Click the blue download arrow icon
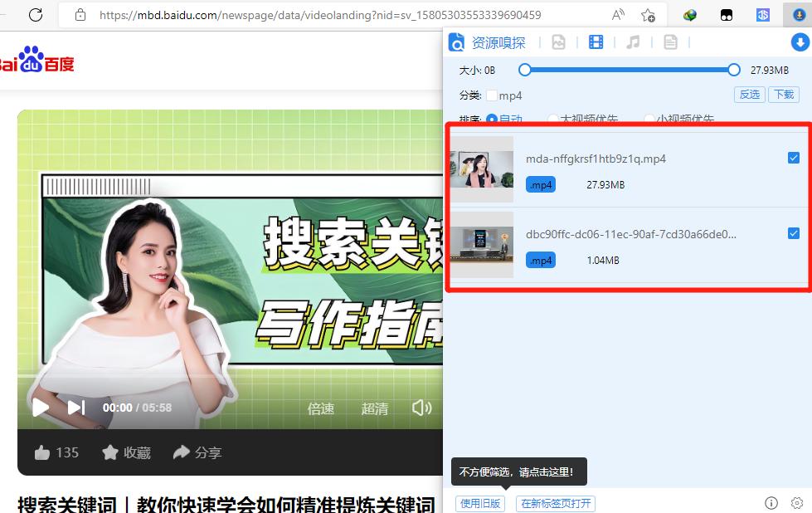 pos(800,42)
